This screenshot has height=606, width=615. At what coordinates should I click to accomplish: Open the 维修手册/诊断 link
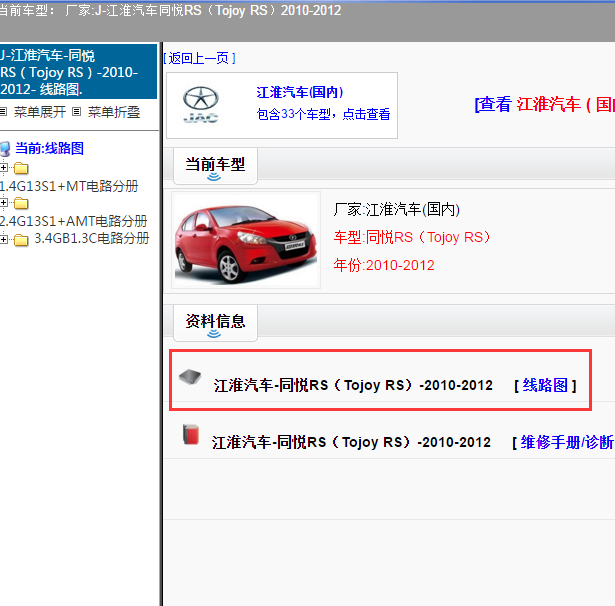tap(567, 442)
